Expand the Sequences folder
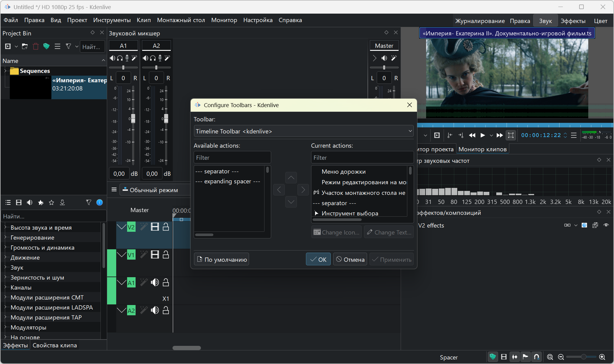The height and width of the screenshot is (364, 614). click(5, 71)
